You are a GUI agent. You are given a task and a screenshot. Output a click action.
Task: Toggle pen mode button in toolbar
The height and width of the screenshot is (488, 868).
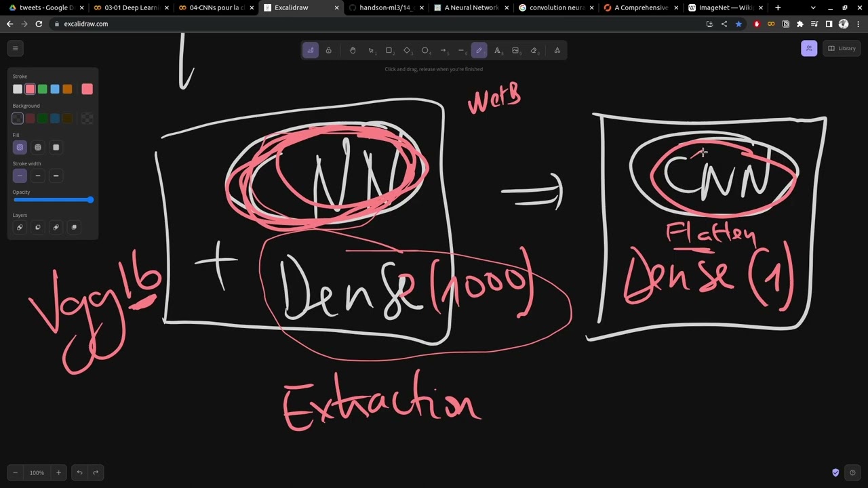[x=311, y=50]
